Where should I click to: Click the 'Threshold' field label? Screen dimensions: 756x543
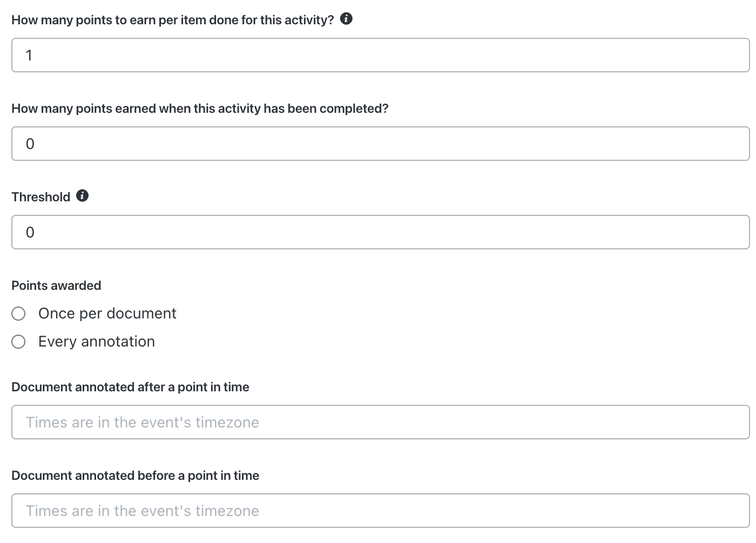41,197
